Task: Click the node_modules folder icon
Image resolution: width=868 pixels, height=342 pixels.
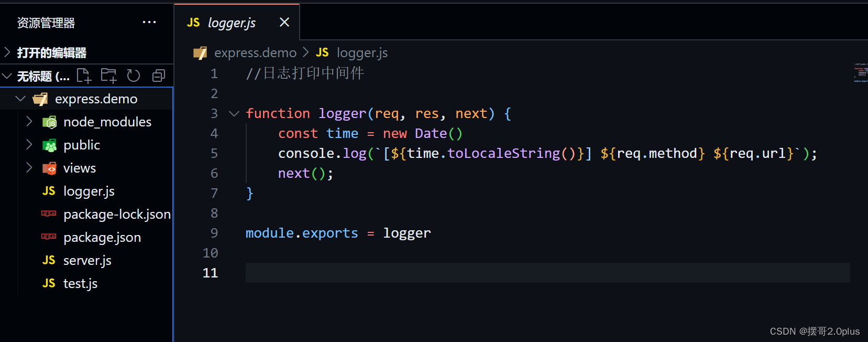Action: point(49,122)
